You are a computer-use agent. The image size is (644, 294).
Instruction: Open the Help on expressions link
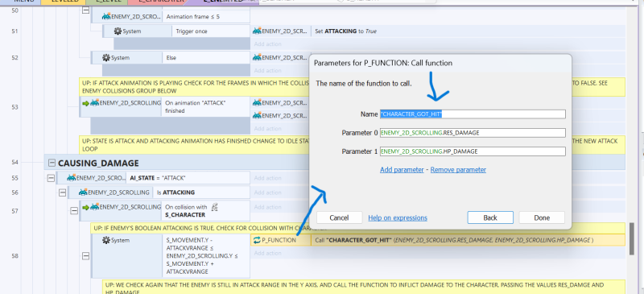pyautogui.click(x=398, y=218)
